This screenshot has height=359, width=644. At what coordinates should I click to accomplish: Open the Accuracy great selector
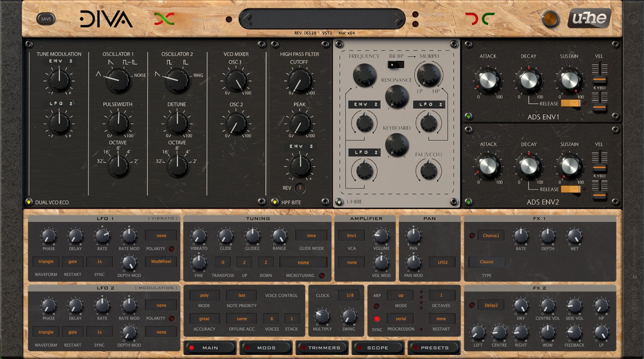(x=204, y=319)
